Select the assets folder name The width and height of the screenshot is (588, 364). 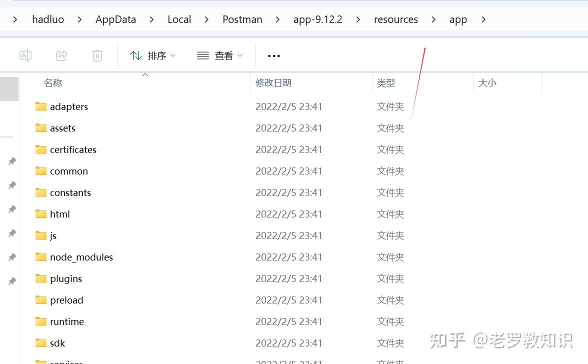pos(62,128)
